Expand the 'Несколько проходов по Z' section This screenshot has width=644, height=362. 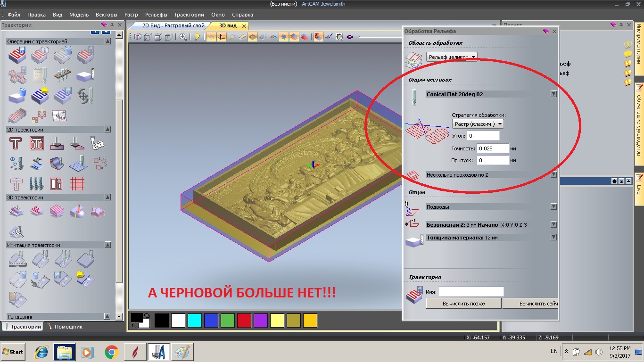coord(553,174)
